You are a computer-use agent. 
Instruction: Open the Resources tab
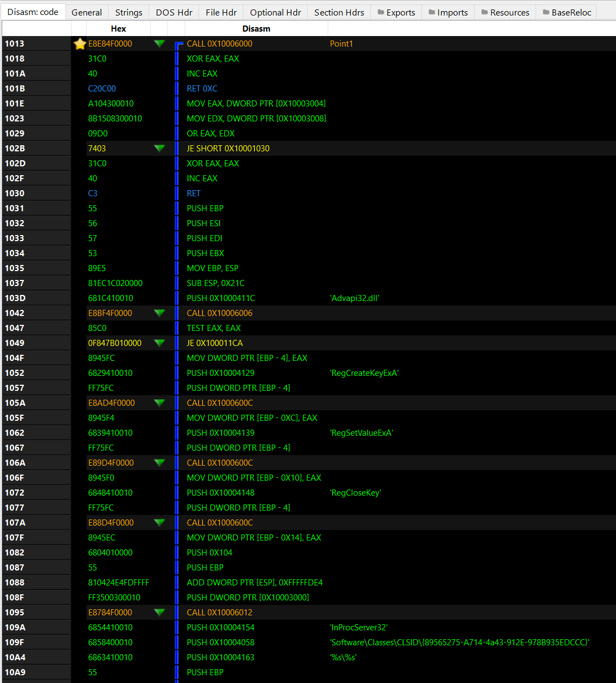[505, 12]
